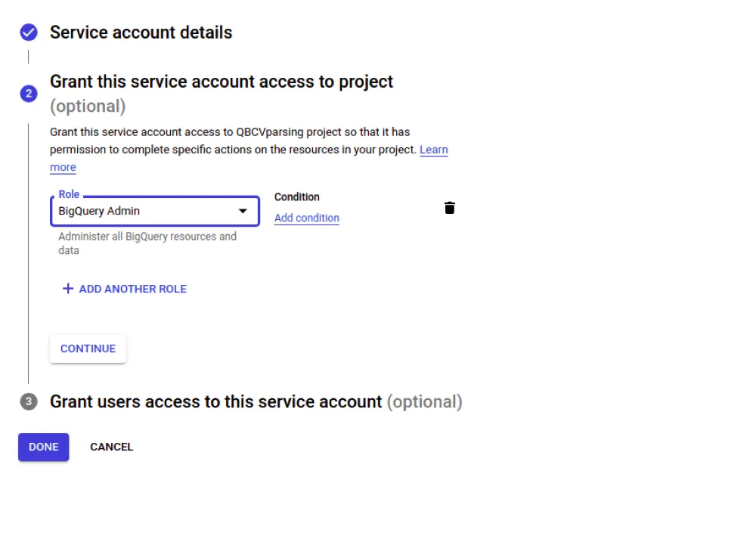Image resolution: width=756 pixels, height=557 pixels.
Task: Click the Add condition link
Action: pos(307,218)
